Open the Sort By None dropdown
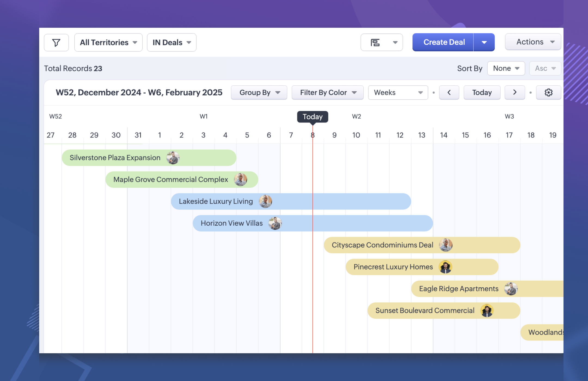The image size is (588, 381). (506, 68)
